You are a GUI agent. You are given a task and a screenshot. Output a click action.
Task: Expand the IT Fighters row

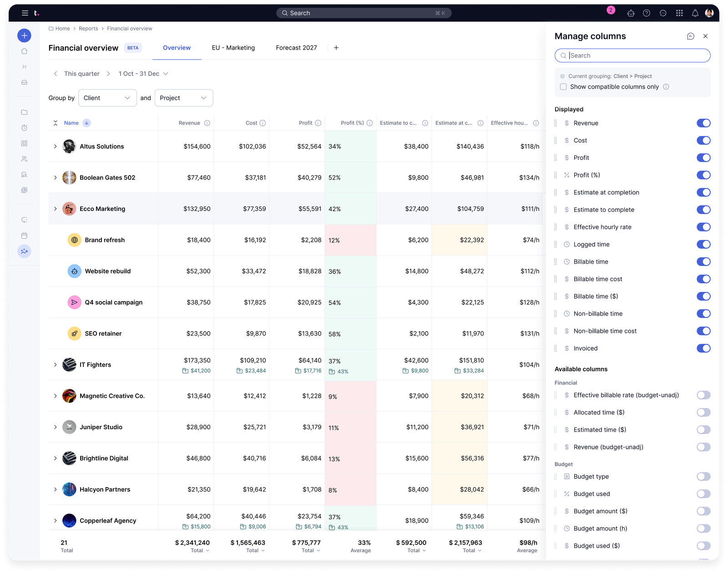pyautogui.click(x=56, y=365)
